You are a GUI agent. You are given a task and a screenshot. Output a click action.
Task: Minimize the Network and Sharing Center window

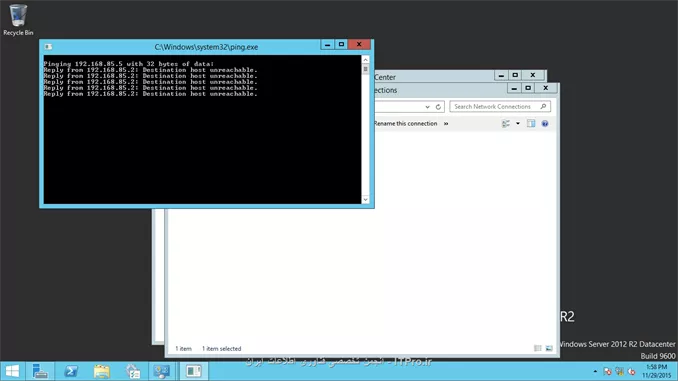[501, 76]
